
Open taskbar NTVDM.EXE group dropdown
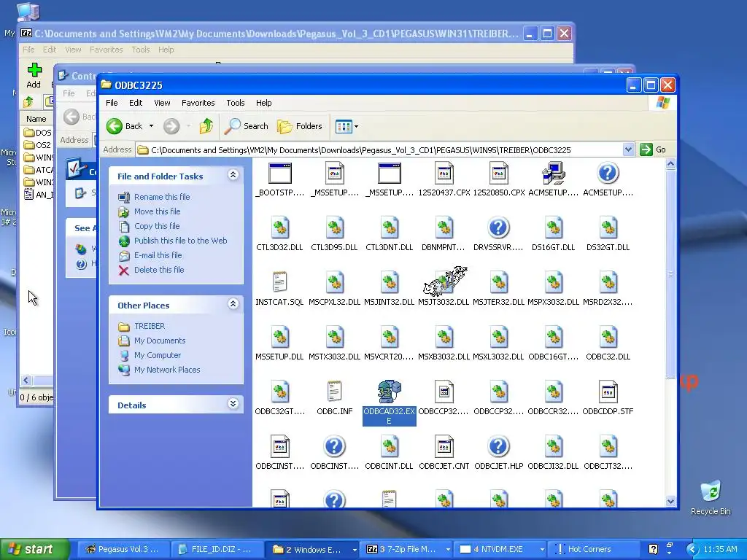pyautogui.click(x=542, y=550)
